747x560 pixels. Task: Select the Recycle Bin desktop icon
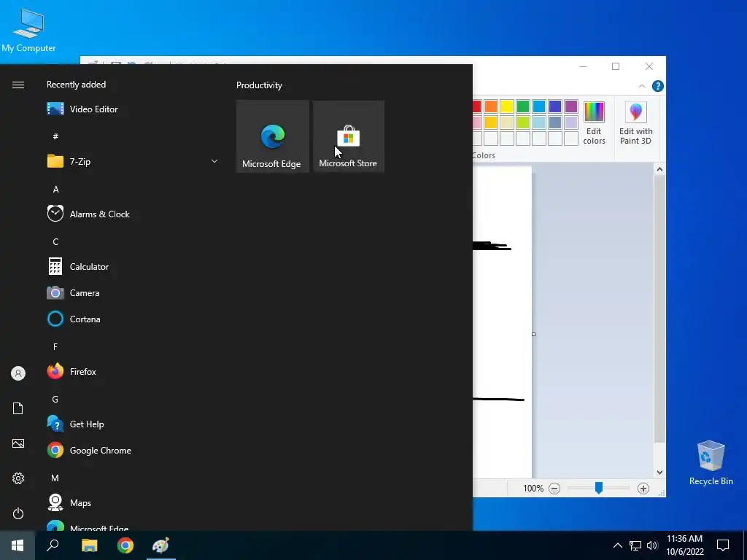tap(711, 463)
